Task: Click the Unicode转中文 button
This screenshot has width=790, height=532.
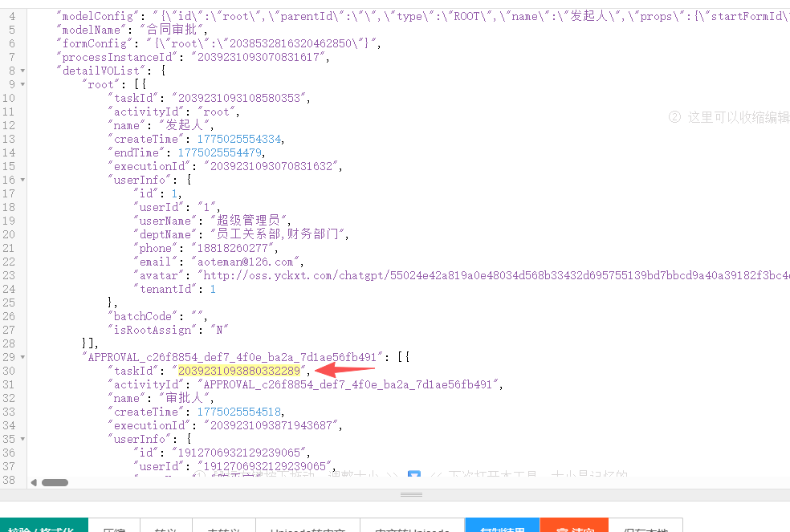Action: pos(307,528)
